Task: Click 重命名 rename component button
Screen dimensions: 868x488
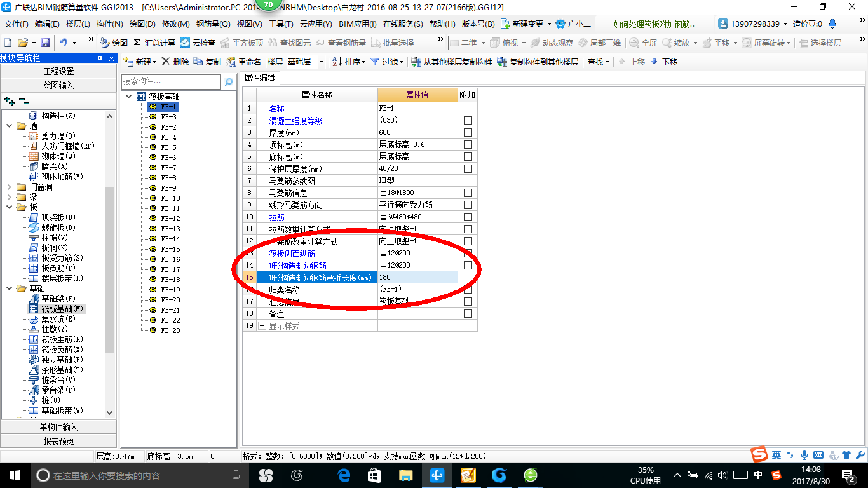Action: click(x=243, y=62)
